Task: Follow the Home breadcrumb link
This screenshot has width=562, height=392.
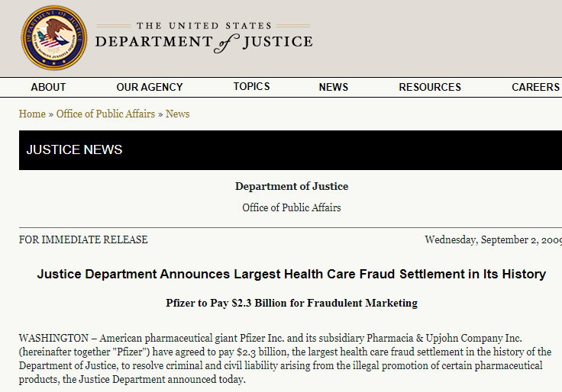Action: [x=32, y=114]
